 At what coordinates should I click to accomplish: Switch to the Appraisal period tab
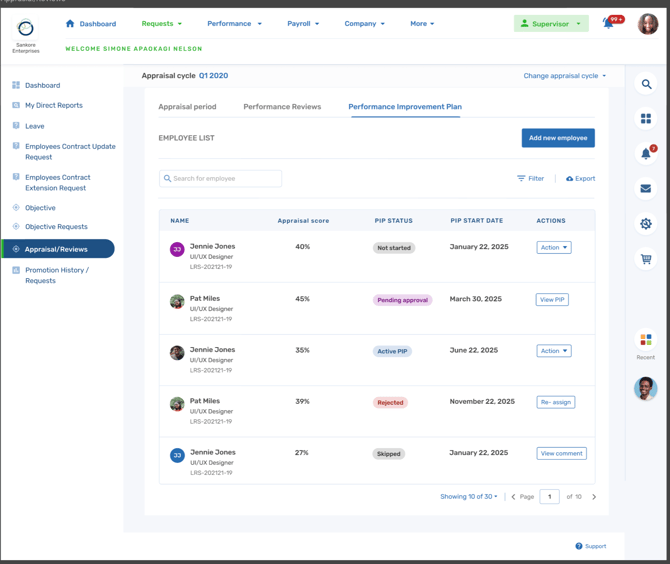(x=187, y=107)
